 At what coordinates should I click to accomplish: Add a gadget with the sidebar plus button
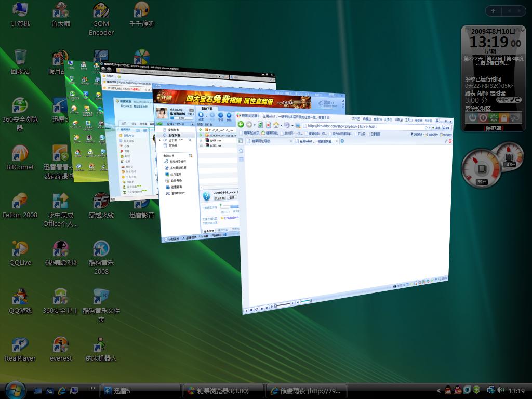click(x=493, y=11)
